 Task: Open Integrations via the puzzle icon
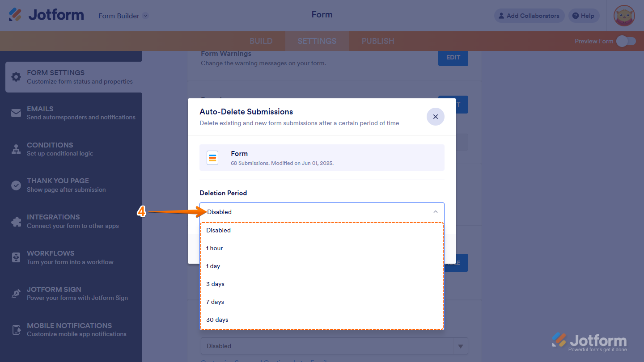(16, 221)
